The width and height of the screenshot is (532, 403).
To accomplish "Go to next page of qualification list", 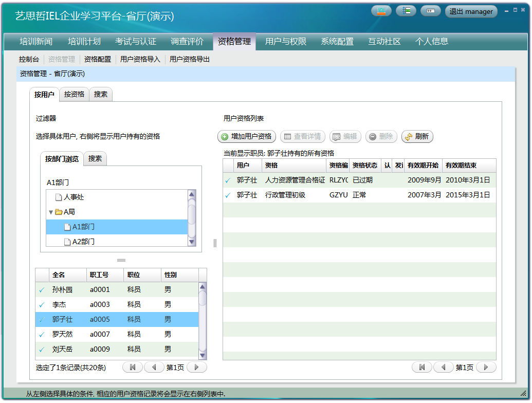I will point(486,368).
